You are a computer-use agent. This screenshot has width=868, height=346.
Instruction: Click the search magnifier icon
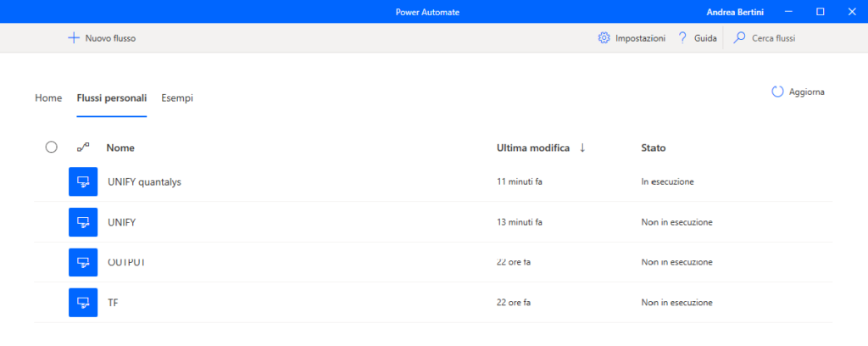tap(739, 38)
